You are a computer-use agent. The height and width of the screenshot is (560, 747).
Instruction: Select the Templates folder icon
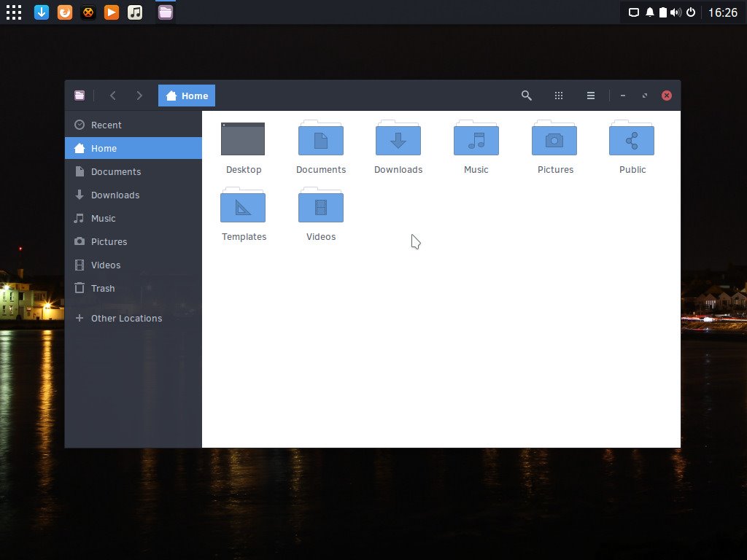pyautogui.click(x=243, y=206)
